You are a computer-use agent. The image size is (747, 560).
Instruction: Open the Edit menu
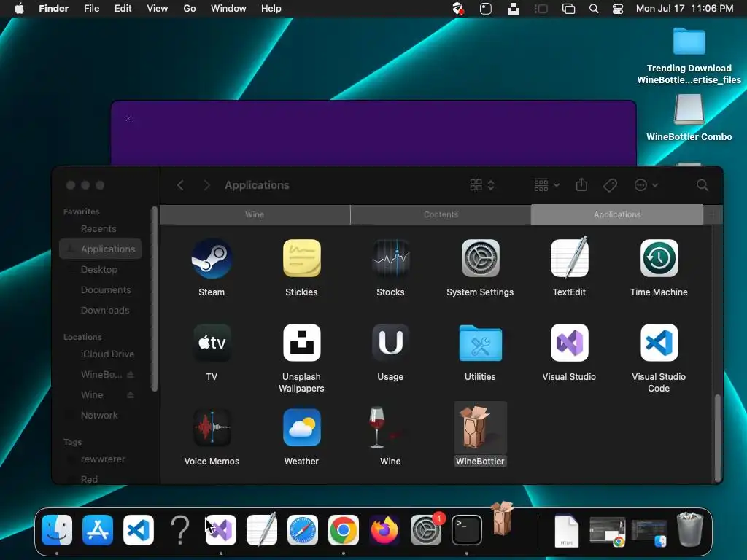tap(123, 9)
